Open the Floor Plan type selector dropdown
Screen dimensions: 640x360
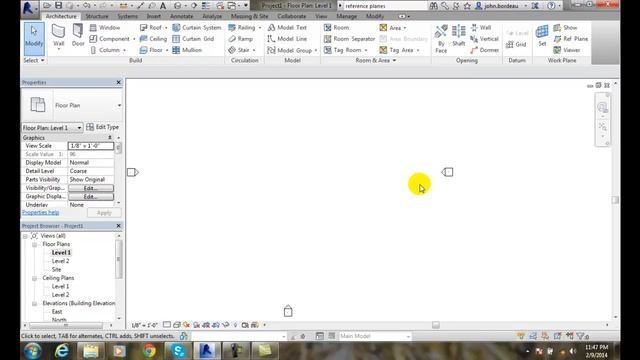pos(119,105)
